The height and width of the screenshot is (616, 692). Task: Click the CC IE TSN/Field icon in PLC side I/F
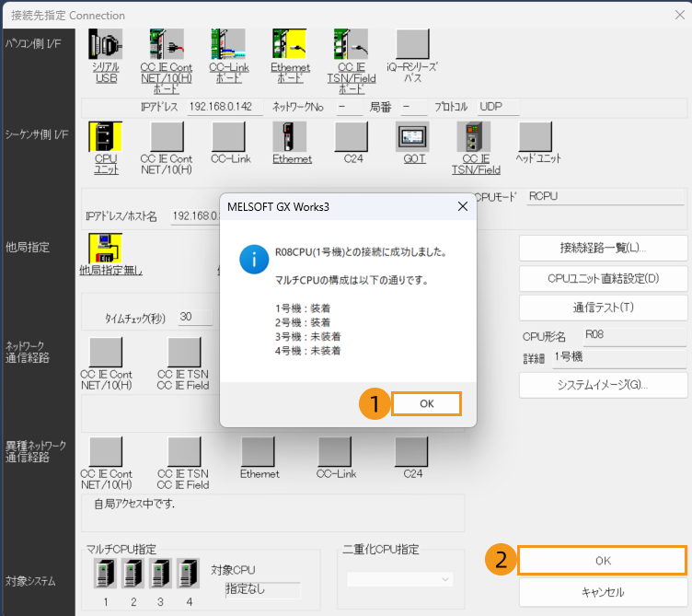[x=475, y=137]
